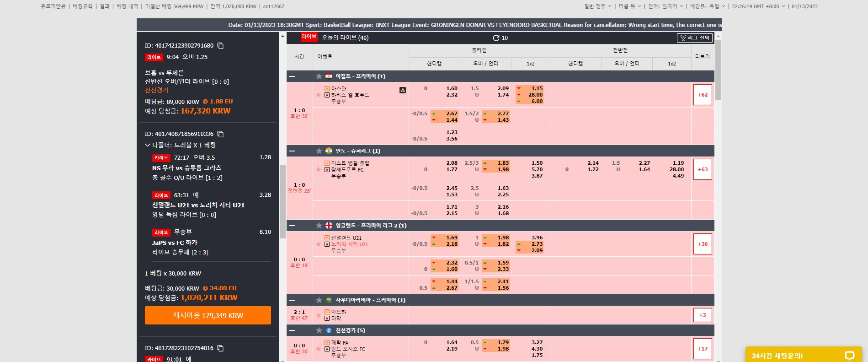The width and height of the screenshot is (868, 362).
Task: Open 결과 in the top menu
Action: click(105, 6)
